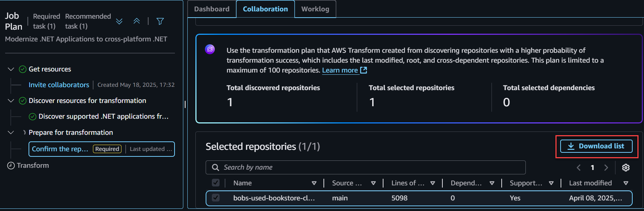Open the Invite collaborators link
The image size is (644, 211).
59,85
